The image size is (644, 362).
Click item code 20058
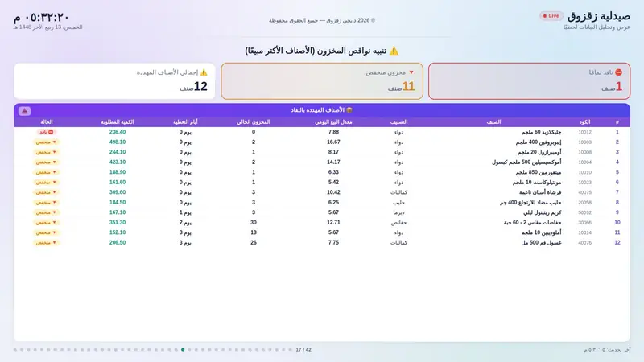click(x=585, y=203)
